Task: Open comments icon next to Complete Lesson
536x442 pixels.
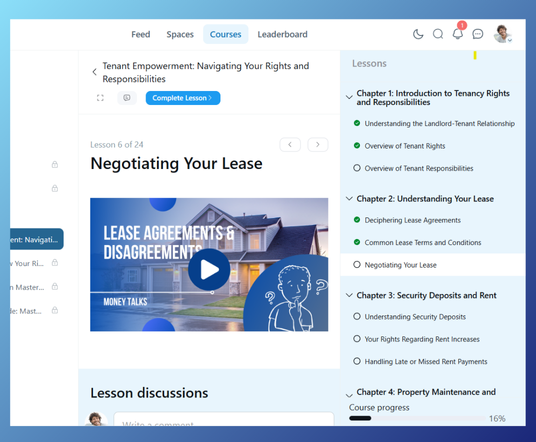Action: [x=127, y=98]
